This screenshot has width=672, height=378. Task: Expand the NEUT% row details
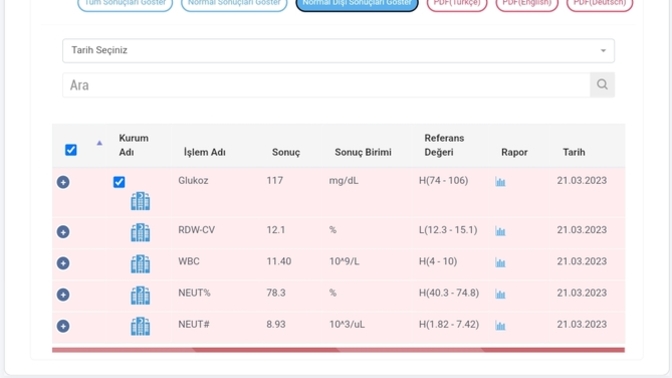(63, 294)
